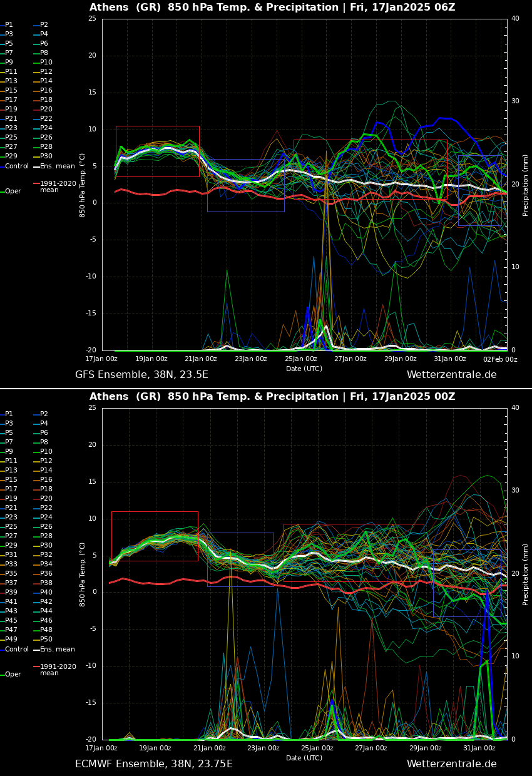
Task: Select 'Ens. mean' in the ECMWF legend
Action: point(54,649)
